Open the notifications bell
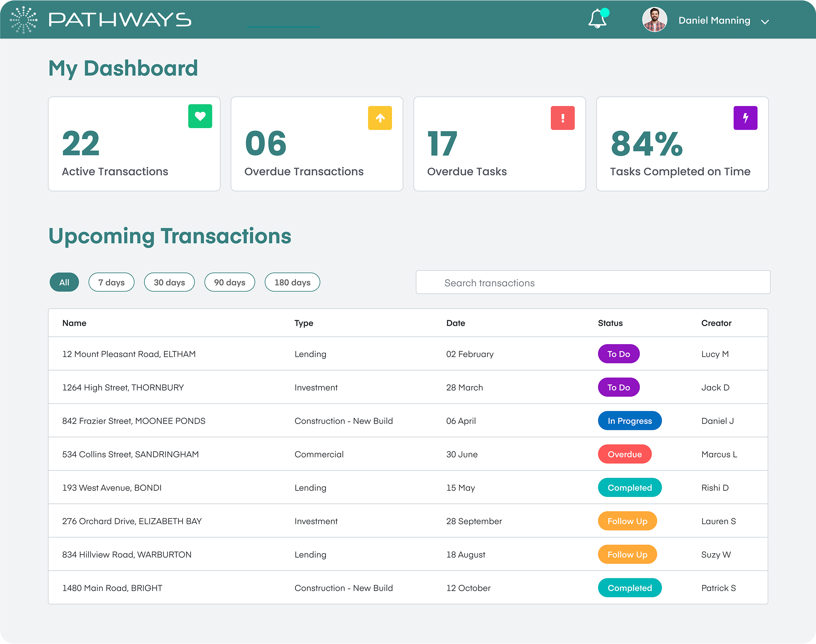The width and height of the screenshot is (816, 644). point(597,19)
